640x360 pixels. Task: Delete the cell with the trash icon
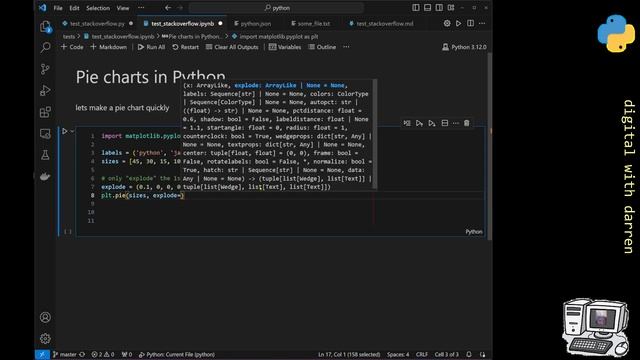pos(467,123)
